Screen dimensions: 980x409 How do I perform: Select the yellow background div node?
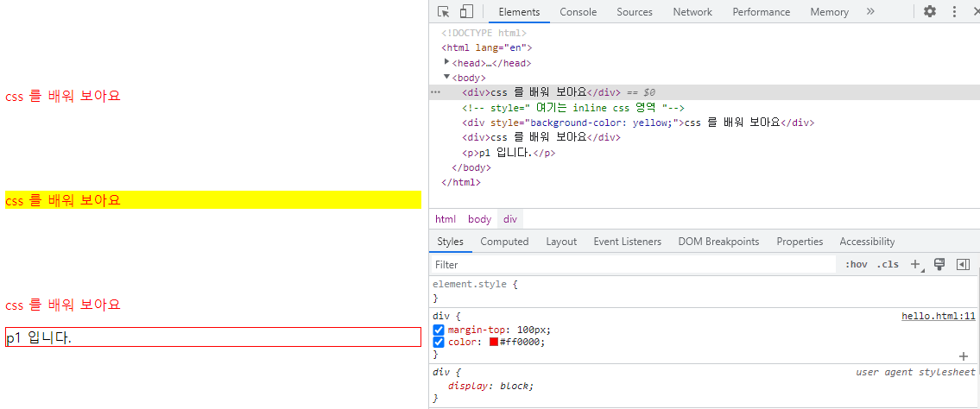tap(638, 123)
